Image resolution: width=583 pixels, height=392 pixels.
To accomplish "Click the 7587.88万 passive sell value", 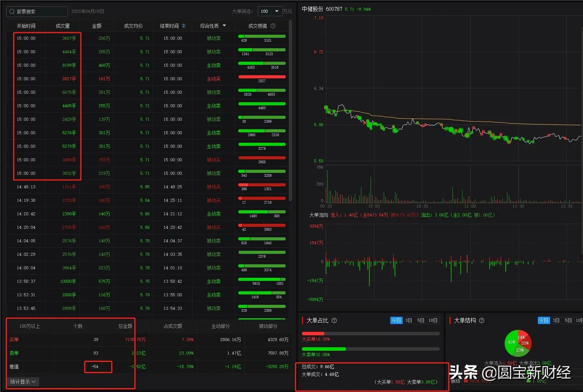I will [x=278, y=353].
